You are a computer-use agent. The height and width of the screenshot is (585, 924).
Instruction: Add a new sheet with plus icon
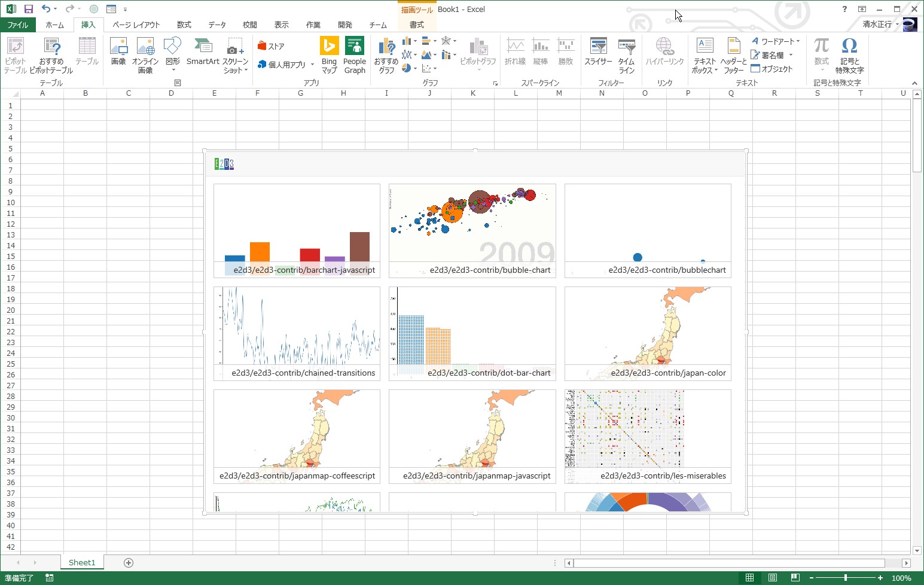129,562
